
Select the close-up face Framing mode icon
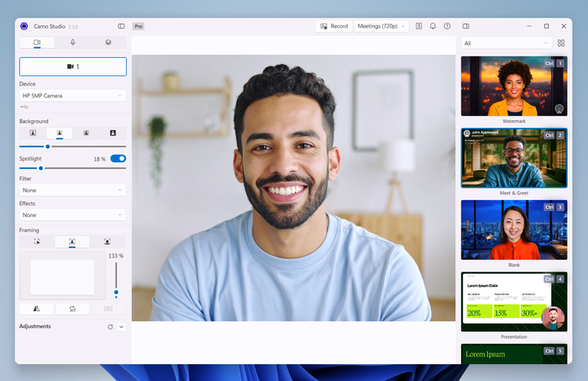click(108, 241)
